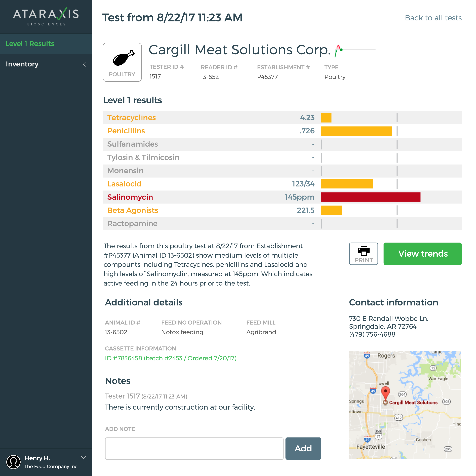This screenshot has width=476, height=476.
Task: Select the Tetracyclines result row label
Action: [x=132, y=118]
